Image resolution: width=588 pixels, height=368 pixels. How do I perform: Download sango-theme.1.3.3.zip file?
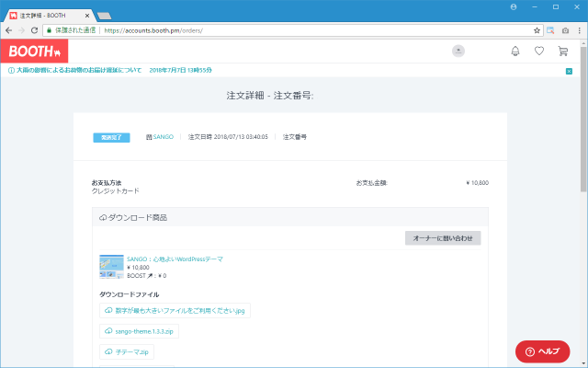[x=139, y=331]
